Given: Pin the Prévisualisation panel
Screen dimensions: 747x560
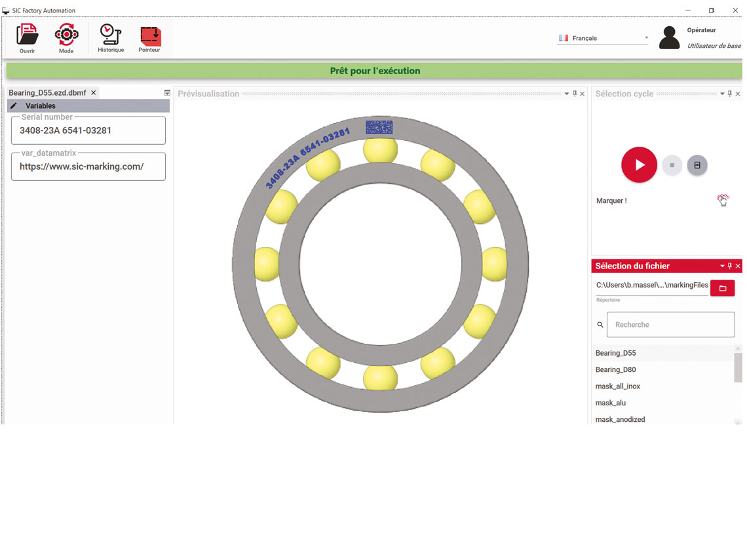Looking at the screenshot, I should 575,94.
